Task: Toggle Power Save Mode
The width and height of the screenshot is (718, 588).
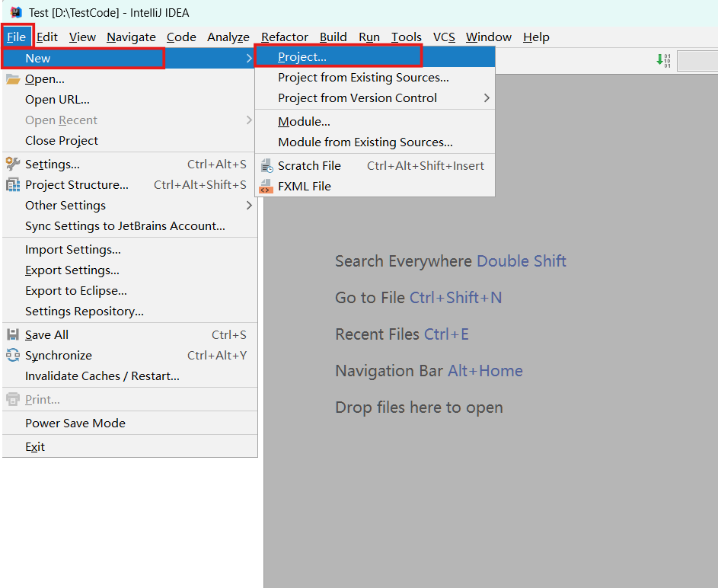Action: (129, 423)
